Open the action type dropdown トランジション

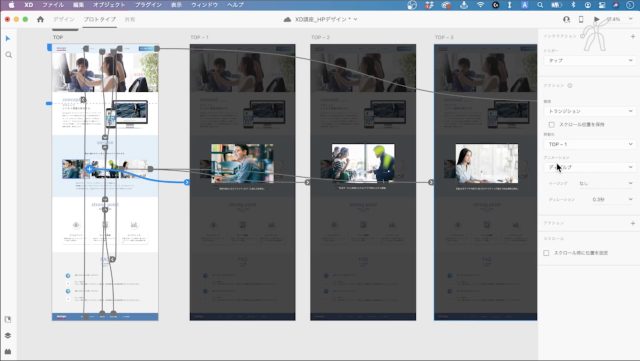click(x=589, y=111)
